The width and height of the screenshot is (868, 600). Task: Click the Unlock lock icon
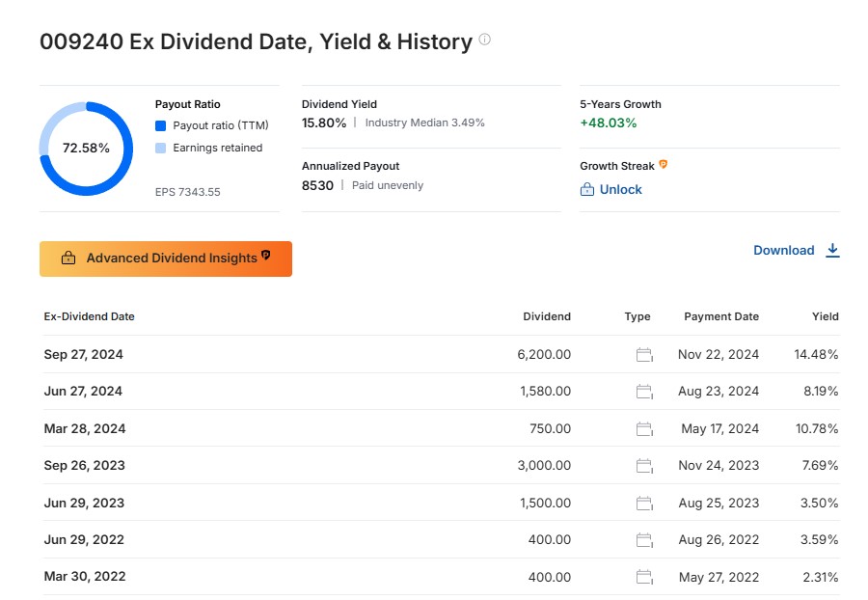tap(586, 189)
